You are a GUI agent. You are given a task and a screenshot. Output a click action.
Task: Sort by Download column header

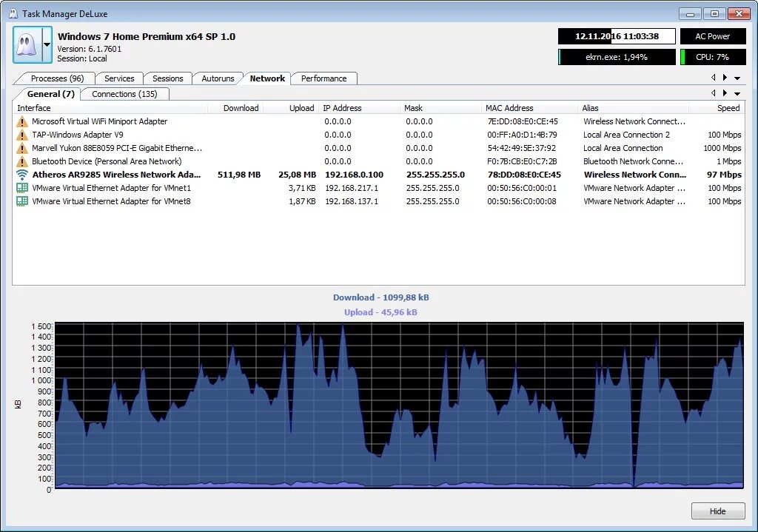tap(235, 108)
